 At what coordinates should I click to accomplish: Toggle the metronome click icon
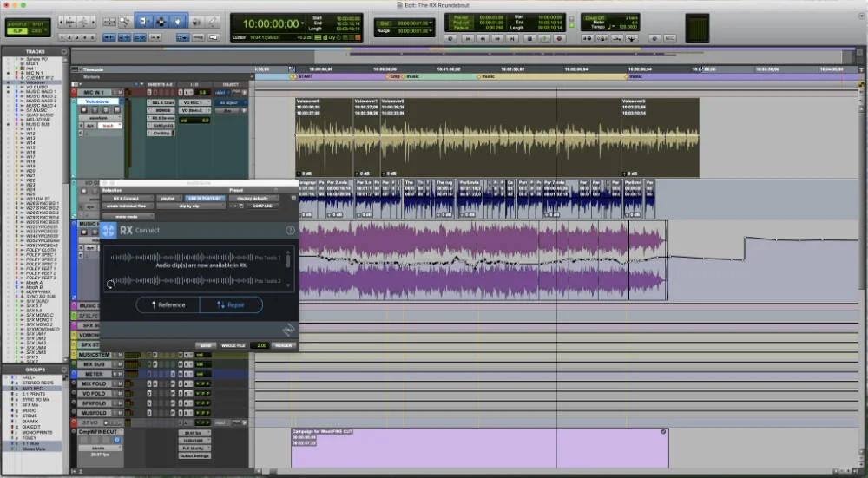602,39
